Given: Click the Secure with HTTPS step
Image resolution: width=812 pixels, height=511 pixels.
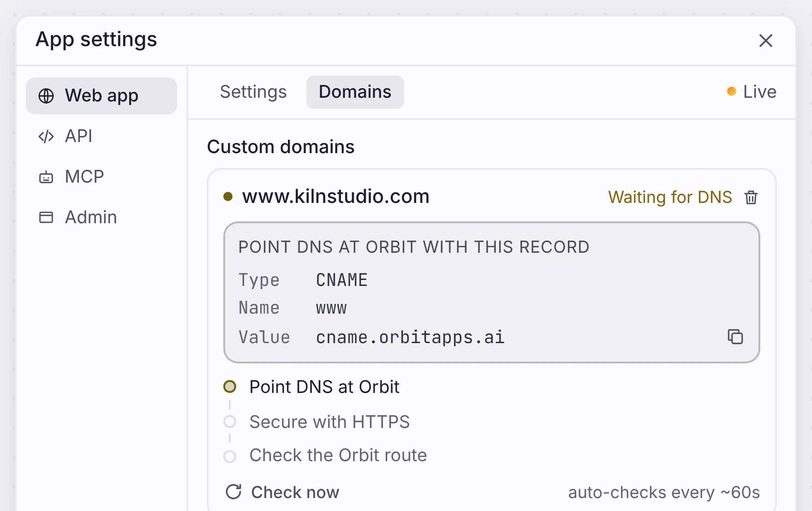Looking at the screenshot, I should 329,422.
